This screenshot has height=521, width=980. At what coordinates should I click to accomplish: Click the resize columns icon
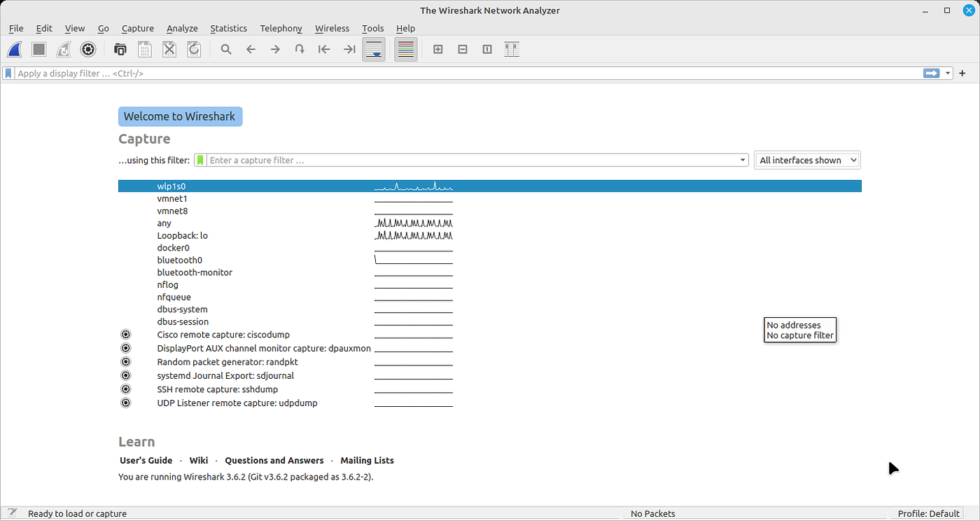[512, 49]
